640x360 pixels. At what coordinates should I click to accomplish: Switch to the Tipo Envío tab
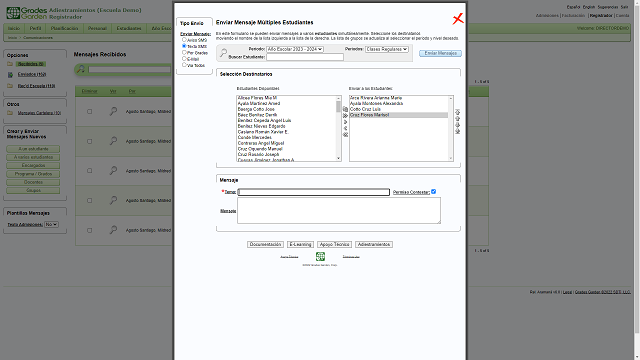coord(192,23)
